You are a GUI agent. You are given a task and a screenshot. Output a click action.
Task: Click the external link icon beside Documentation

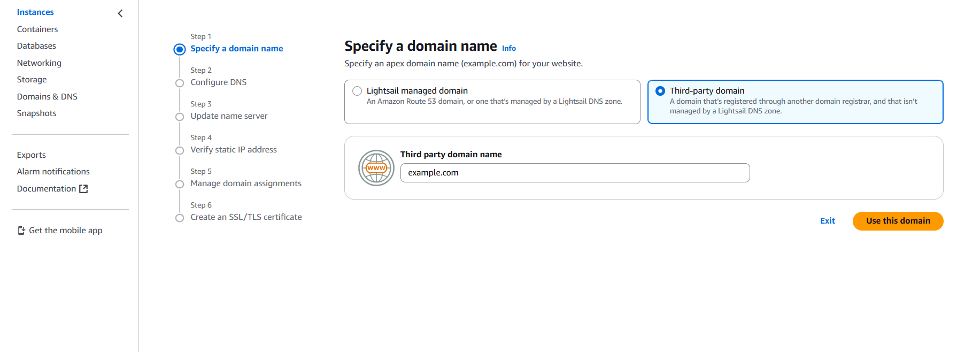83,189
